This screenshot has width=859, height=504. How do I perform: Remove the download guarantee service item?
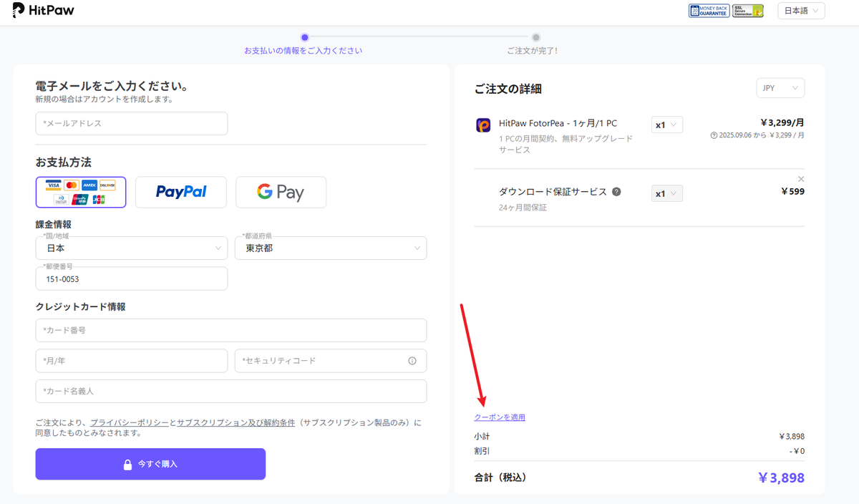coord(801,178)
